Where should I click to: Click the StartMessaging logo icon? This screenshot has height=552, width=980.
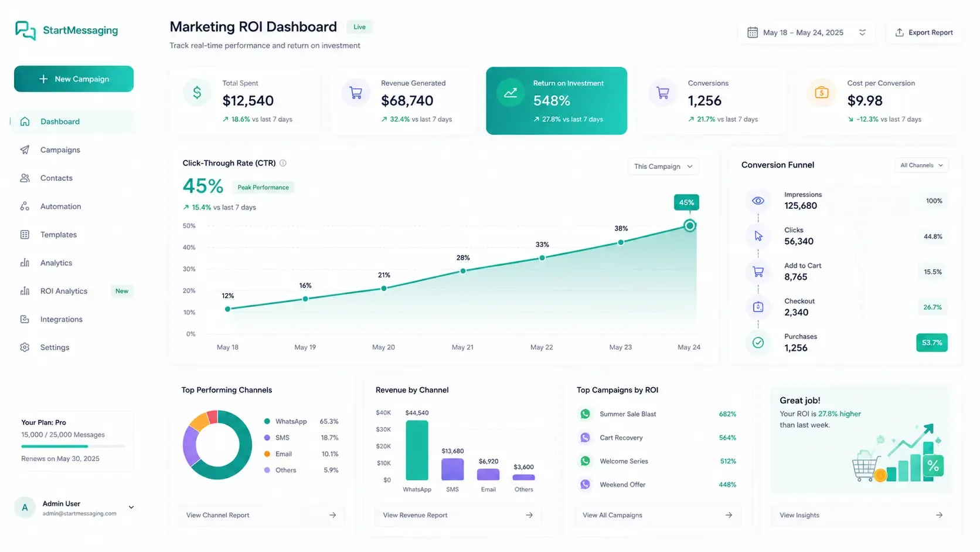click(x=25, y=31)
